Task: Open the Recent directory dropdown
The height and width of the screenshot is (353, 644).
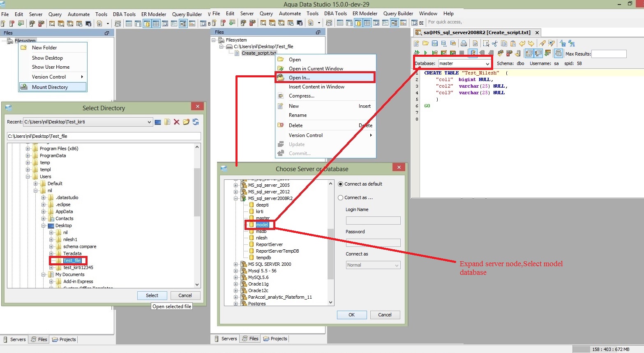Action: click(88, 122)
